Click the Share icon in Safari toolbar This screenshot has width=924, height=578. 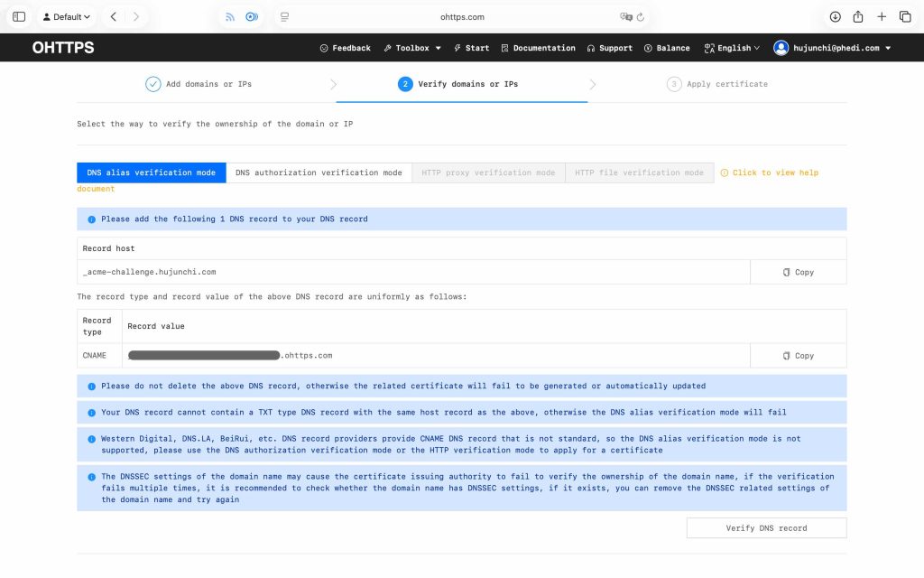click(x=858, y=16)
